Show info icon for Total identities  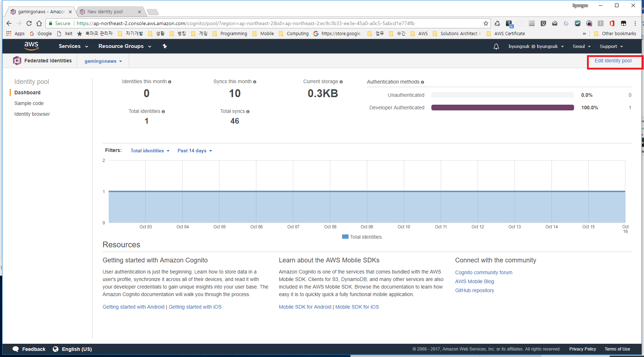tap(163, 112)
